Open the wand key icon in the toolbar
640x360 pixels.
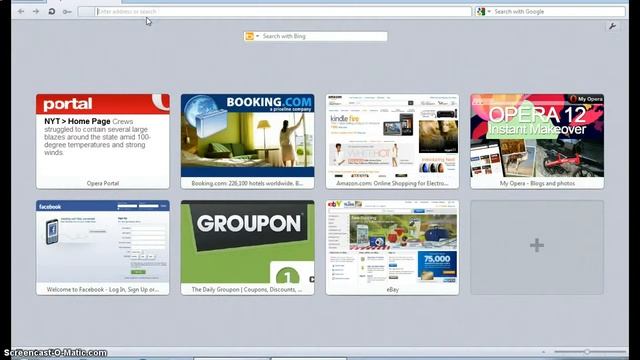[x=67, y=12]
